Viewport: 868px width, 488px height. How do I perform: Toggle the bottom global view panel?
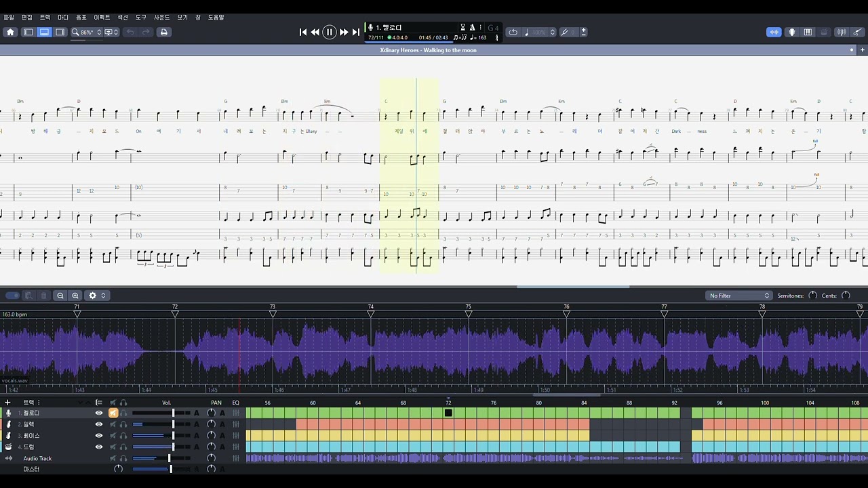(44, 32)
